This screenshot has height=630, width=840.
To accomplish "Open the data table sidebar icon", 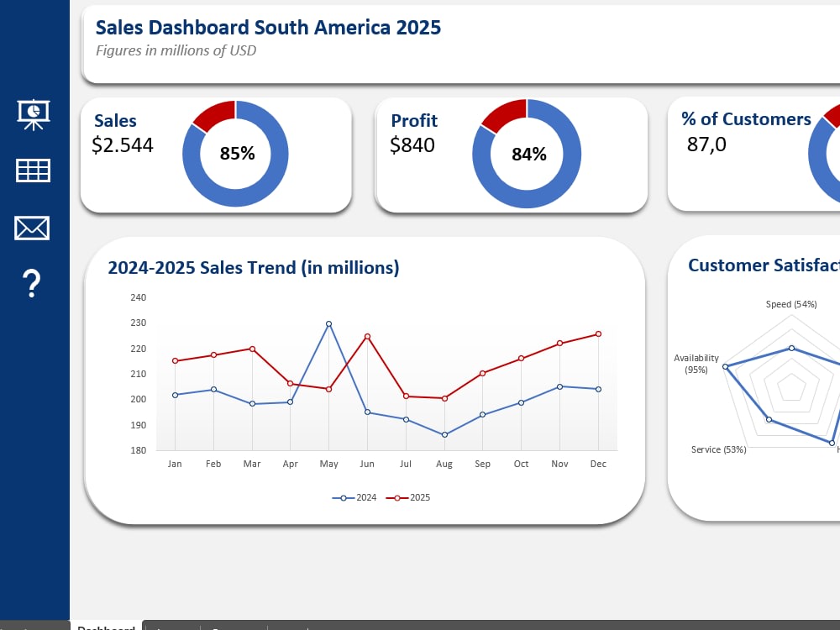I will 34,171.
